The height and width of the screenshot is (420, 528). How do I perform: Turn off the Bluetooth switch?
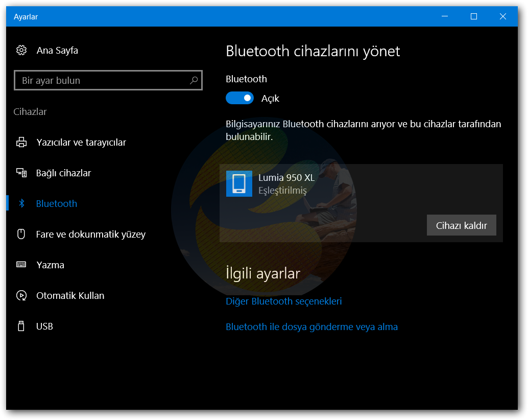(x=239, y=98)
